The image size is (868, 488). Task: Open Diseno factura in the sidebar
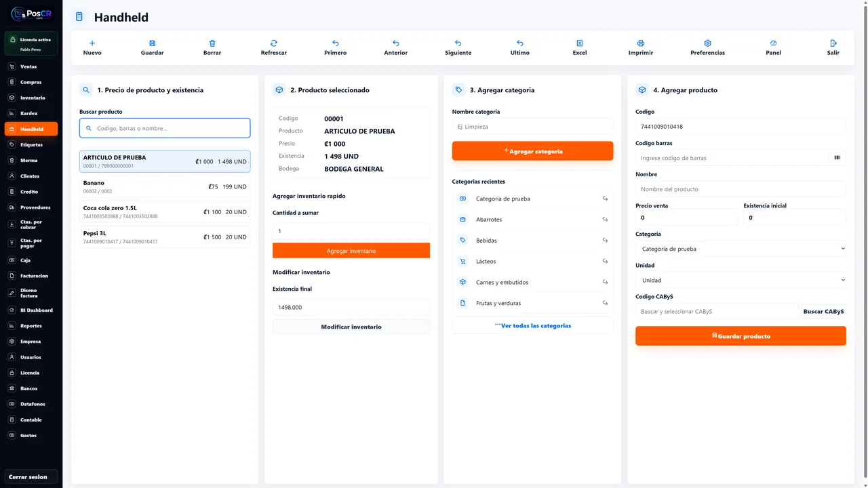point(31,293)
